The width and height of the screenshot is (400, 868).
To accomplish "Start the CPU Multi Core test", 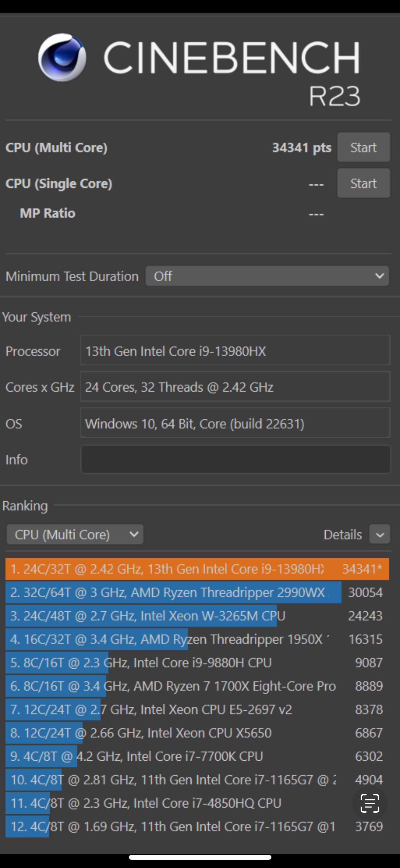I will (x=363, y=147).
